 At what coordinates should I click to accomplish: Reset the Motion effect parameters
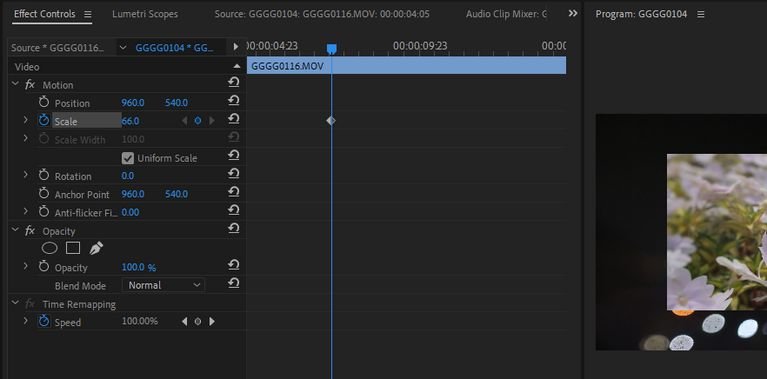tap(234, 83)
